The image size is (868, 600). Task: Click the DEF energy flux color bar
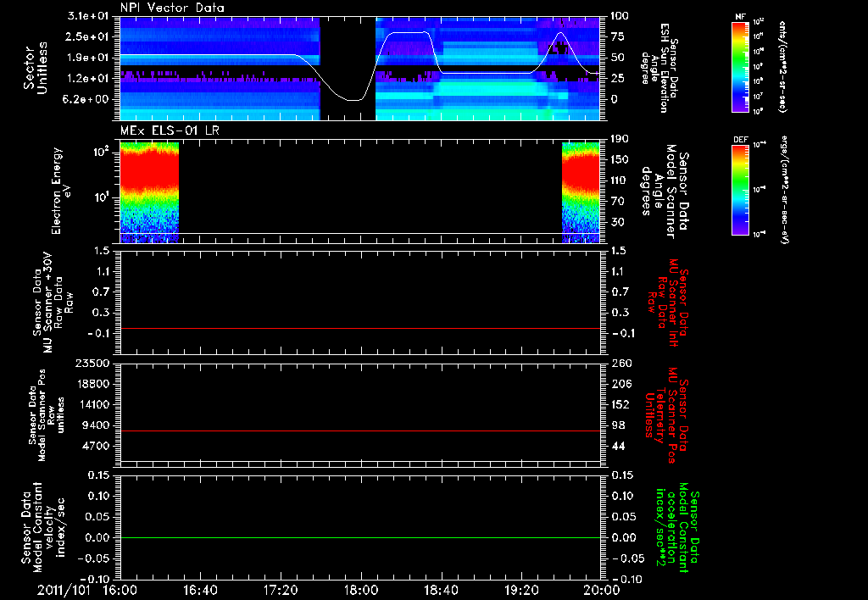pyautogui.click(x=741, y=190)
